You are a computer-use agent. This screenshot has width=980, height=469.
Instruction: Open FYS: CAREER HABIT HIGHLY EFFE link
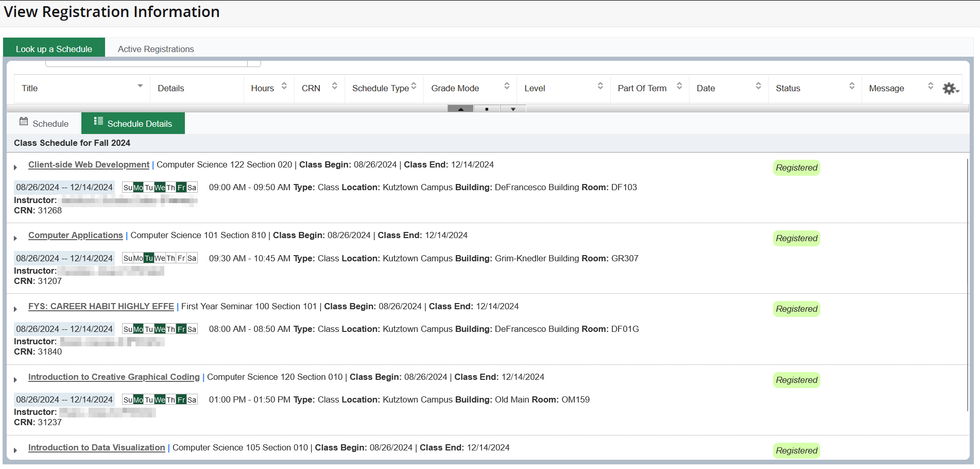101,306
